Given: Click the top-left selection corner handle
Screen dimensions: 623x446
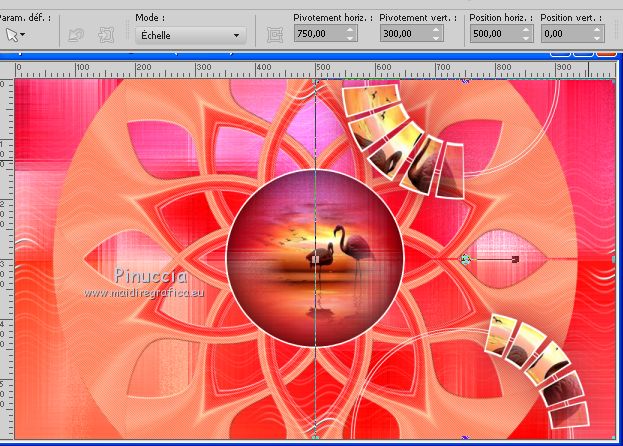Looking at the screenshot, I should click(x=316, y=82).
